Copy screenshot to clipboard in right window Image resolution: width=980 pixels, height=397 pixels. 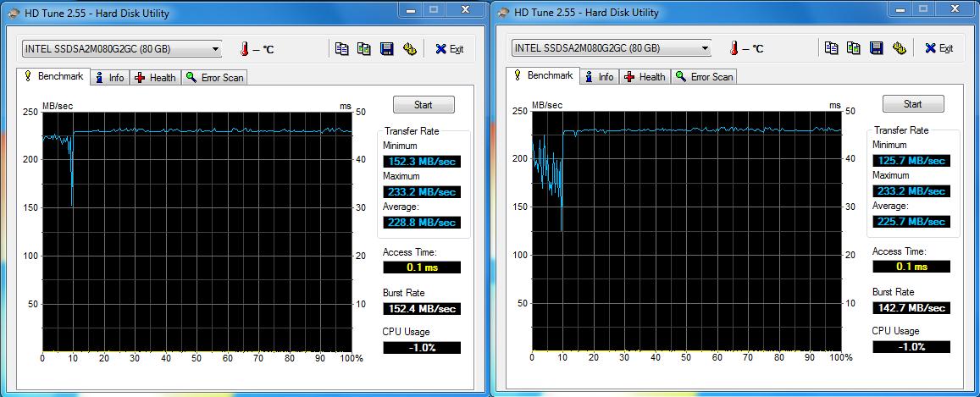point(854,48)
